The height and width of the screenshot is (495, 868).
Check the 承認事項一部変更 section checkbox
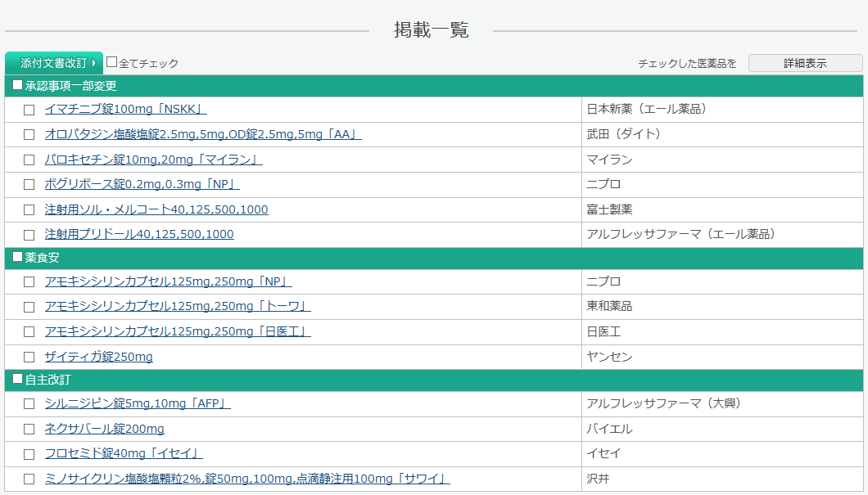click(x=18, y=85)
